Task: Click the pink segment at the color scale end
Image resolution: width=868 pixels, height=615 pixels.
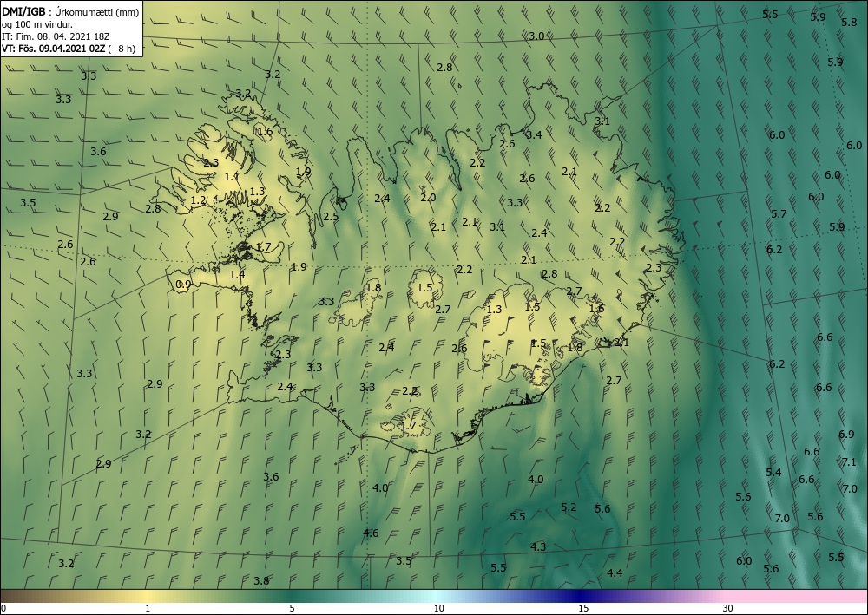Action: 797,596
